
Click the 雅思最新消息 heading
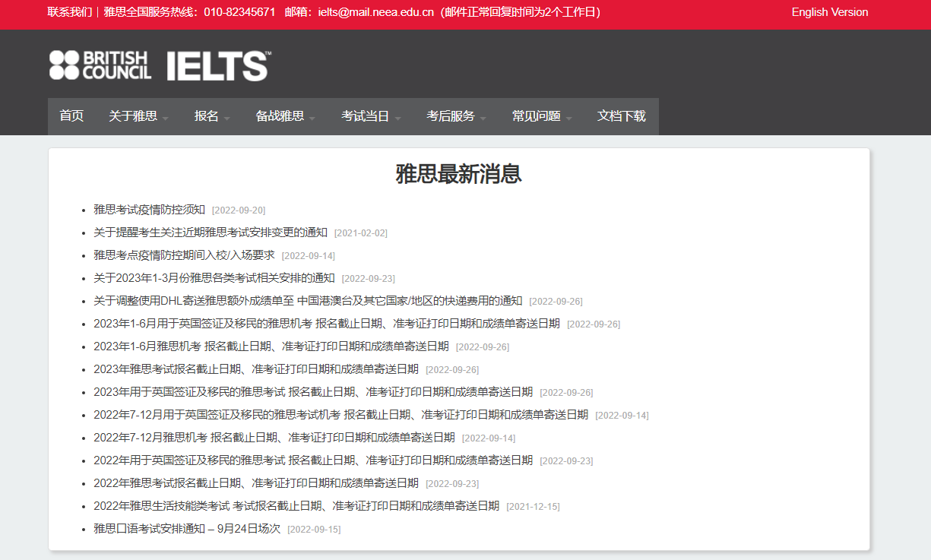click(x=458, y=174)
